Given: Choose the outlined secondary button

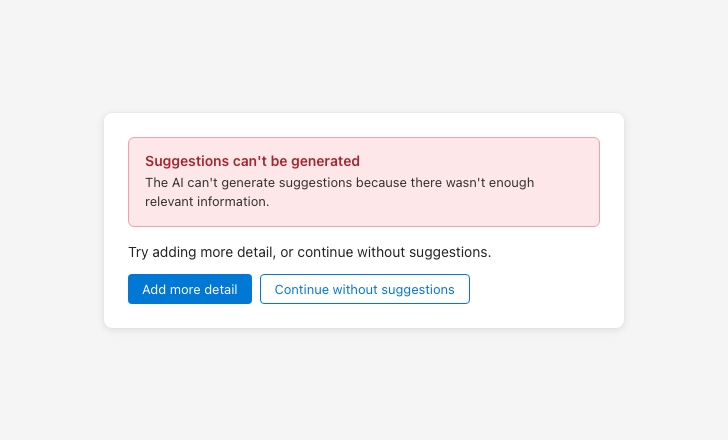Looking at the screenshot, I should 365,289.
